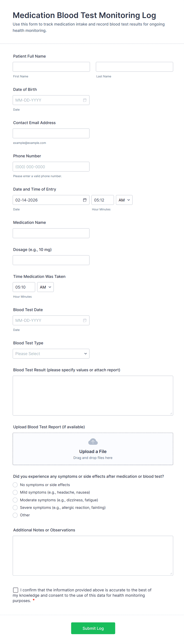Click the Date of Entry calendar icon
The width and height of the screenshot is (184, 644).
(x=85, y=200)
